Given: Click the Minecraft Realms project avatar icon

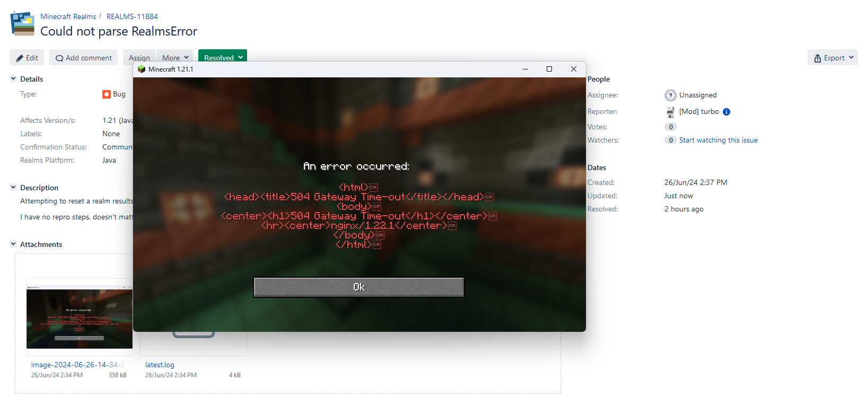Looking at the screenshot, I should pos(23,24).
